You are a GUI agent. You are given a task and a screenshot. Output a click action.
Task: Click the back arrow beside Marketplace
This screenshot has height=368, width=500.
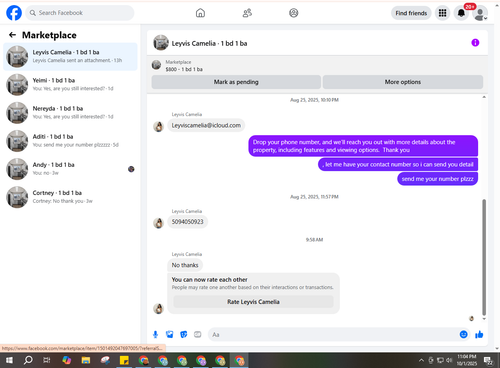tap(12, 35)
